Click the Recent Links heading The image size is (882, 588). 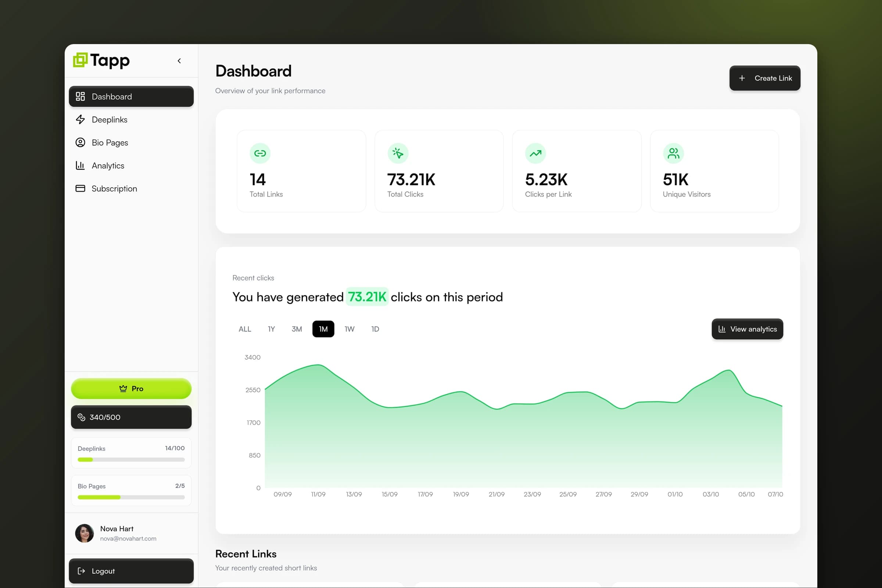[245, 554]
